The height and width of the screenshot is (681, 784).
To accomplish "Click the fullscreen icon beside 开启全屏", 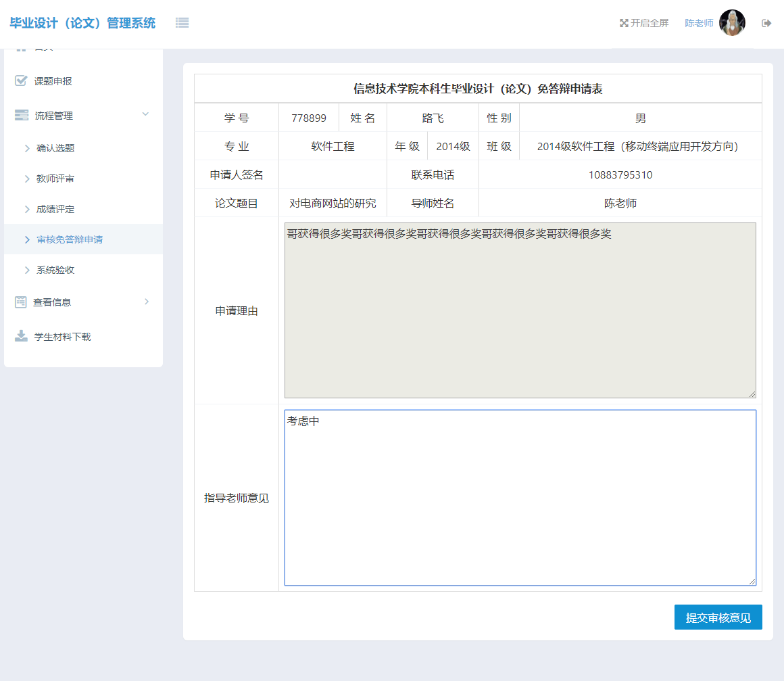I will (623, 22).
